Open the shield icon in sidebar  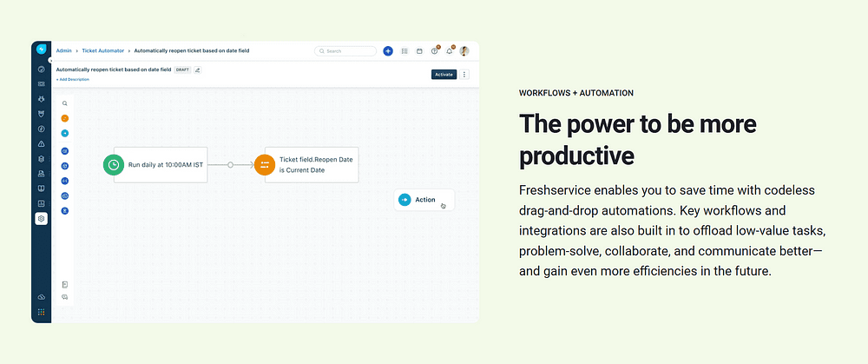click(x=41, y=114)
